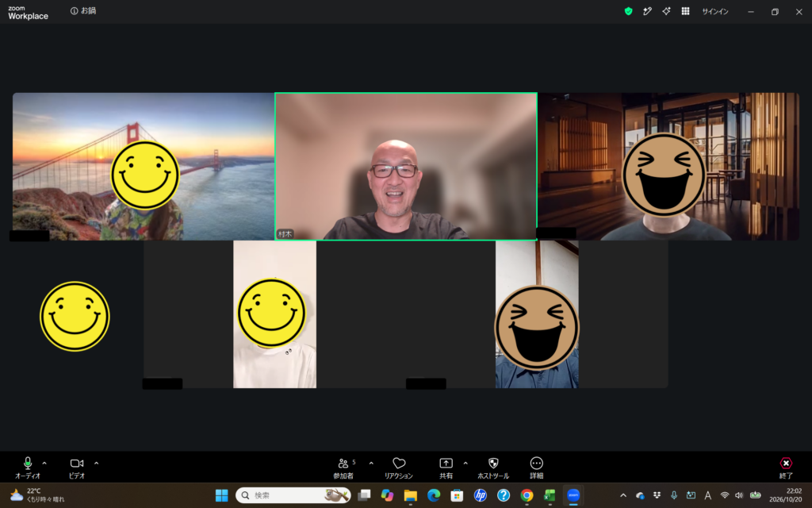The height and width of the screenshot is (508, 812).
Task: Expand the audio options chevron
Action: pos(44,464)
